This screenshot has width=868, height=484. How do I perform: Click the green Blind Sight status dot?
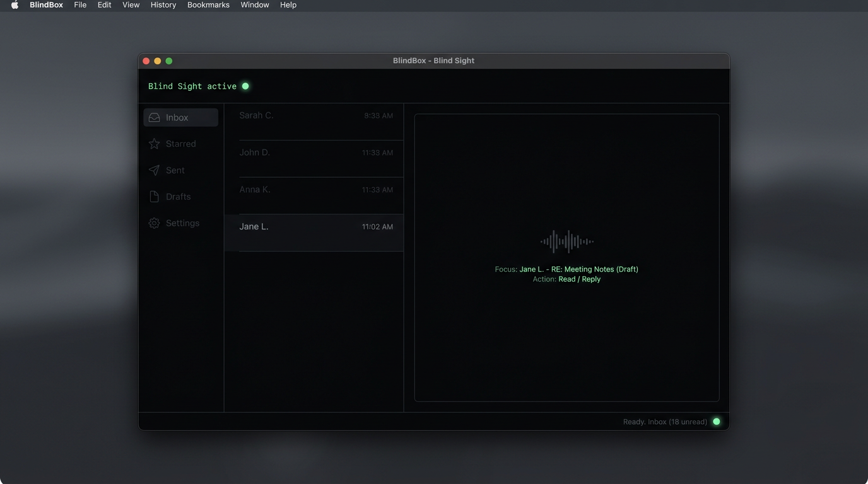[x=245, y=86]
